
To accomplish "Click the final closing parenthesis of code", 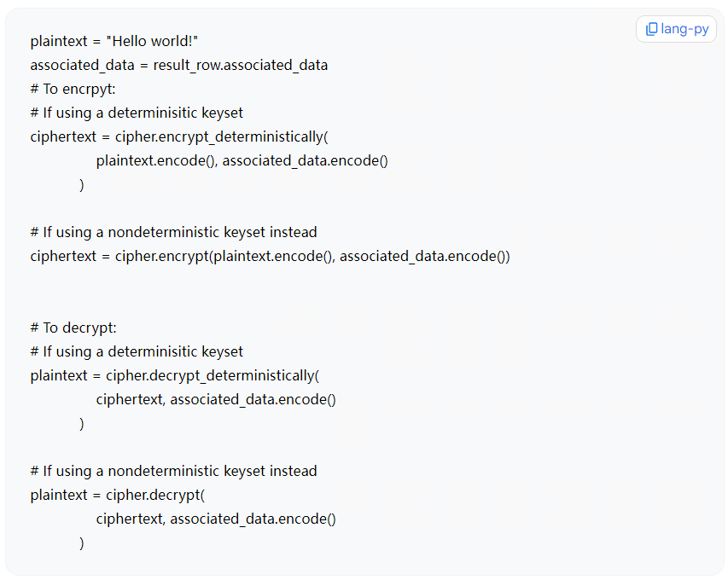I will 82,542.
